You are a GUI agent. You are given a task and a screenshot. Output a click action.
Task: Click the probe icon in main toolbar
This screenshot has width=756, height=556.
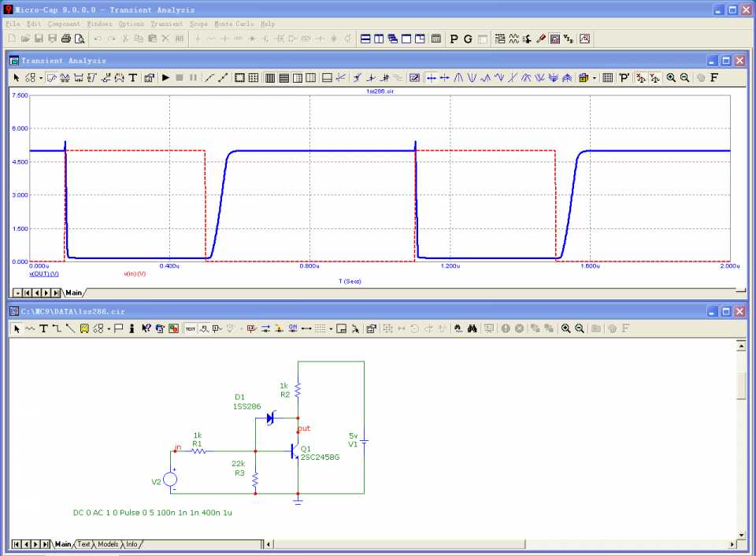(x=541, y=39)
